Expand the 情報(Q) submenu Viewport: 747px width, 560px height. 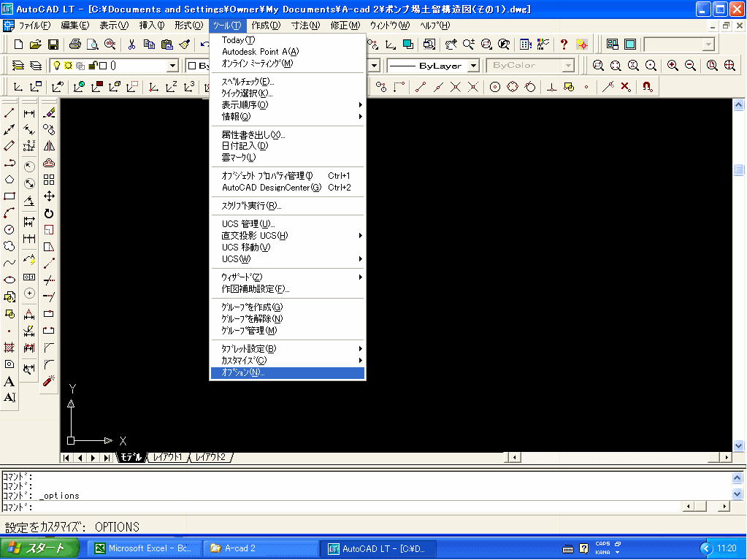(x=287, y=116)
